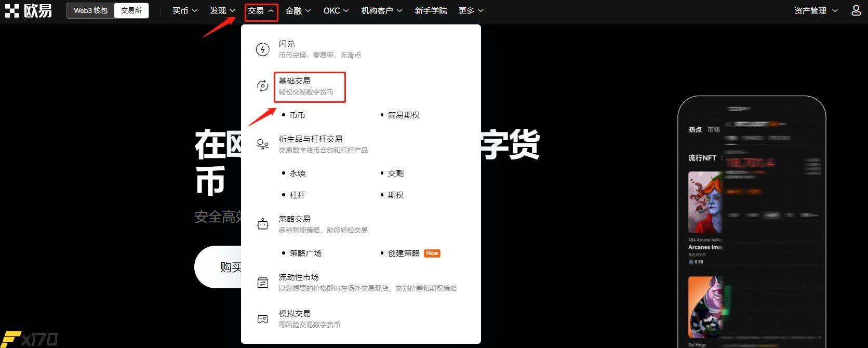This screenshot has width=868, height=348.
Task: Click the 流行NFT heading in phone
Action: pyautogui.click(x=702, y=157)
